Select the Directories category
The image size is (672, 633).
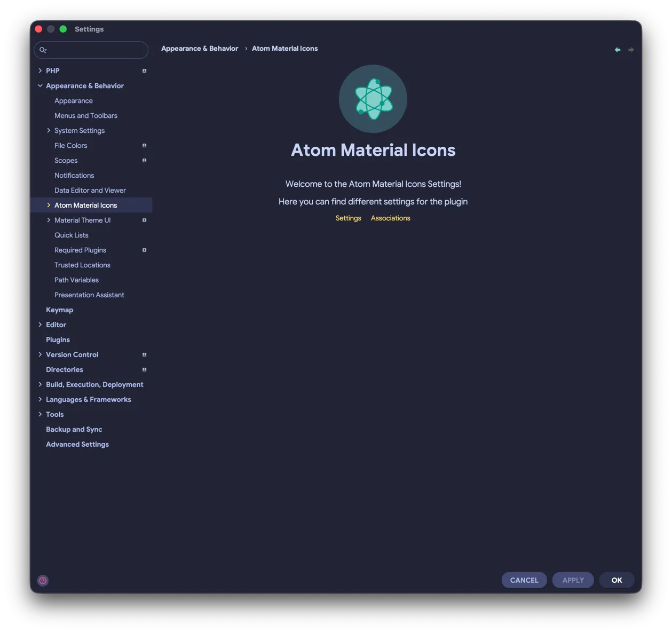click(x=65, y=369)
